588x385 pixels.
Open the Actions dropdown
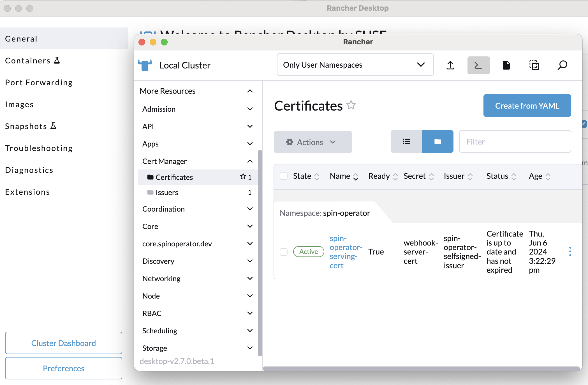tap(313, 142)
